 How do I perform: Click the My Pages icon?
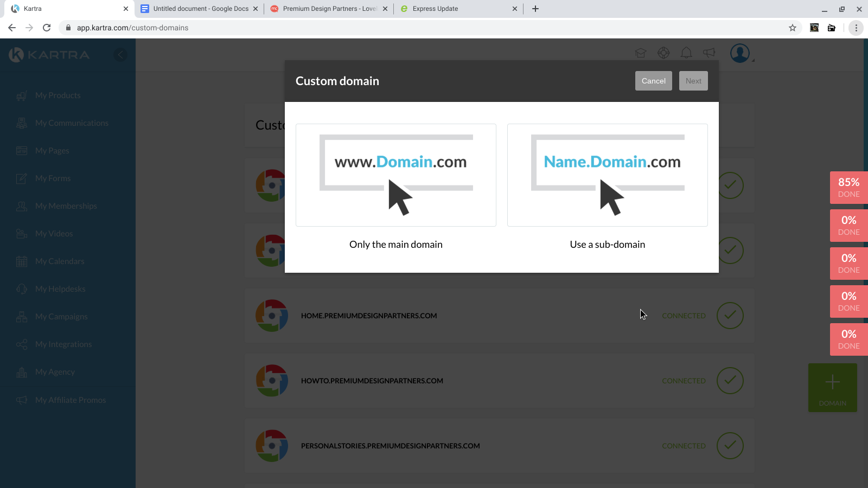point(22,151)
